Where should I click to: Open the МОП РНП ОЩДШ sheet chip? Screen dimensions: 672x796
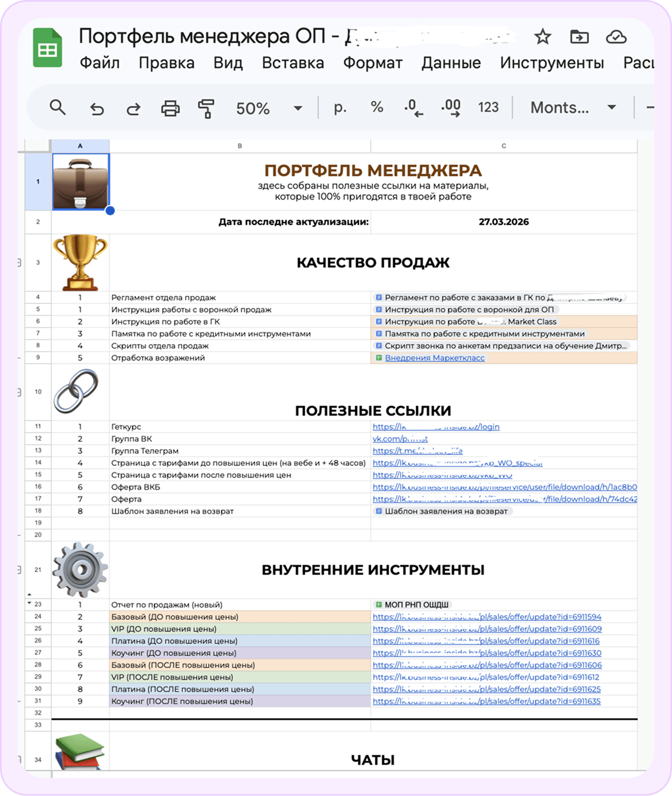(x=413, y=605)
